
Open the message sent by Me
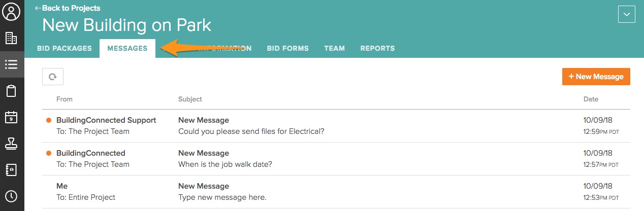coord(222,192)
